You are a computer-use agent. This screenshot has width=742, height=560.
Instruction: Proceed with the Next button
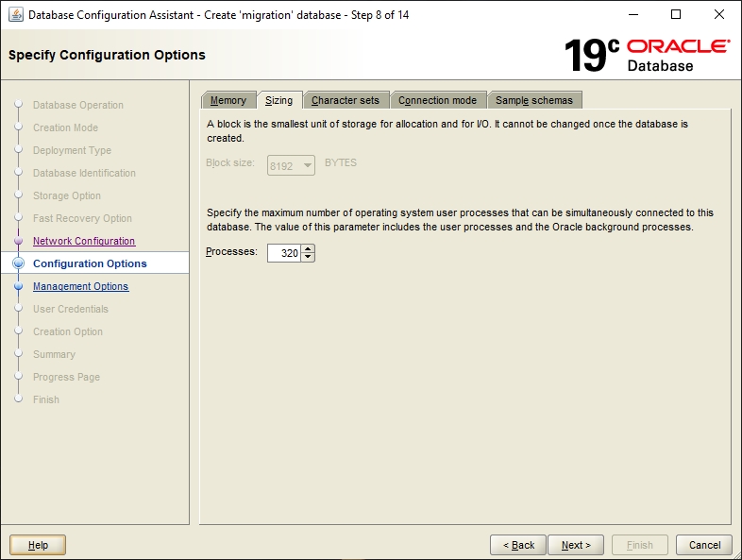point(575,545)
